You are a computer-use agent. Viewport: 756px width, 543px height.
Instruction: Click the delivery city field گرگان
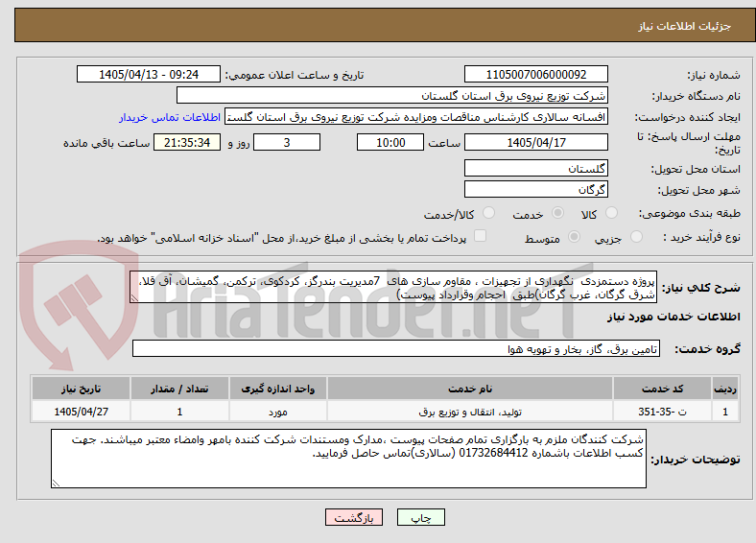coord(535,189)
